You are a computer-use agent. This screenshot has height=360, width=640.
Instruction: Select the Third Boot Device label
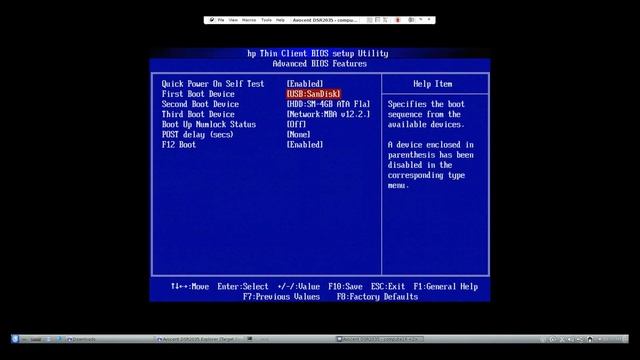pos(198,114)
